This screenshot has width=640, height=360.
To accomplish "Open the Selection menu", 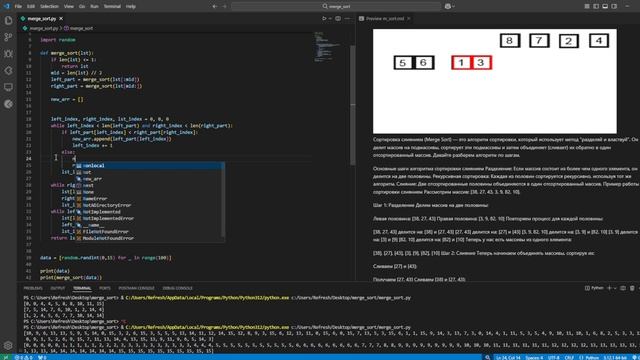I will click(x=49, y=6).
